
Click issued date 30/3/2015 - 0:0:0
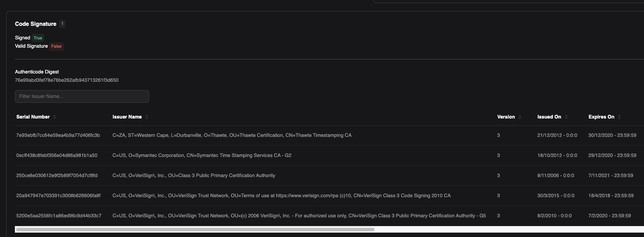(556, 196)
